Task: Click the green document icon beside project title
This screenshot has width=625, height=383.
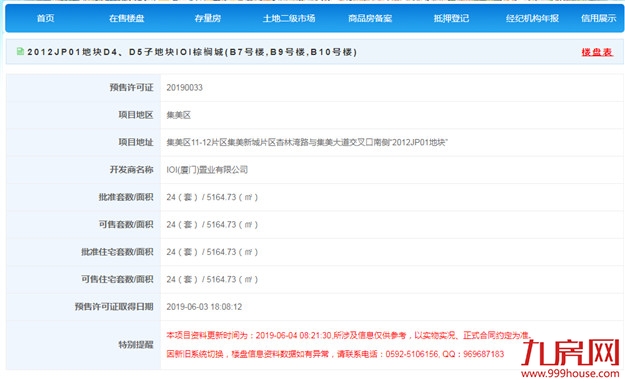Action: click(20, 51)
